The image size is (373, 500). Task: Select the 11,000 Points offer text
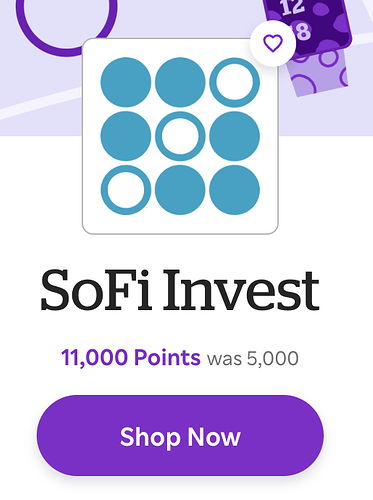131,358
